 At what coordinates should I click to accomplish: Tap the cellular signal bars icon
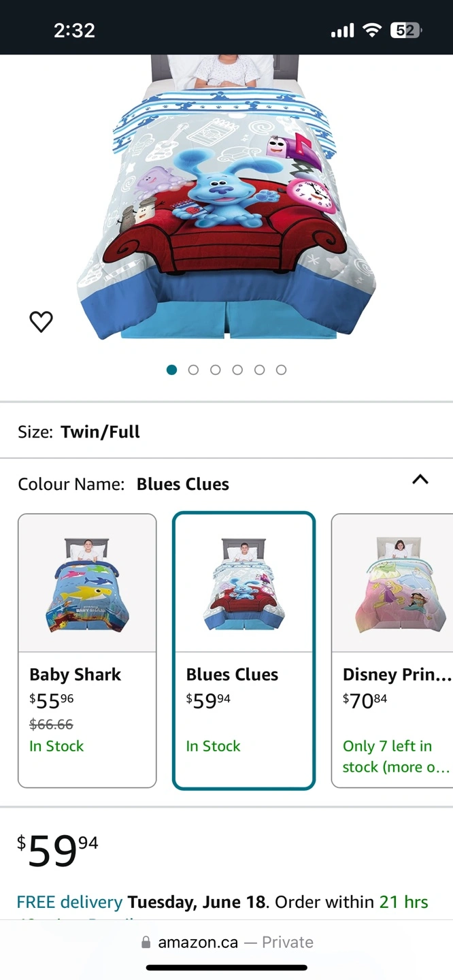click(x=342, y=31)
